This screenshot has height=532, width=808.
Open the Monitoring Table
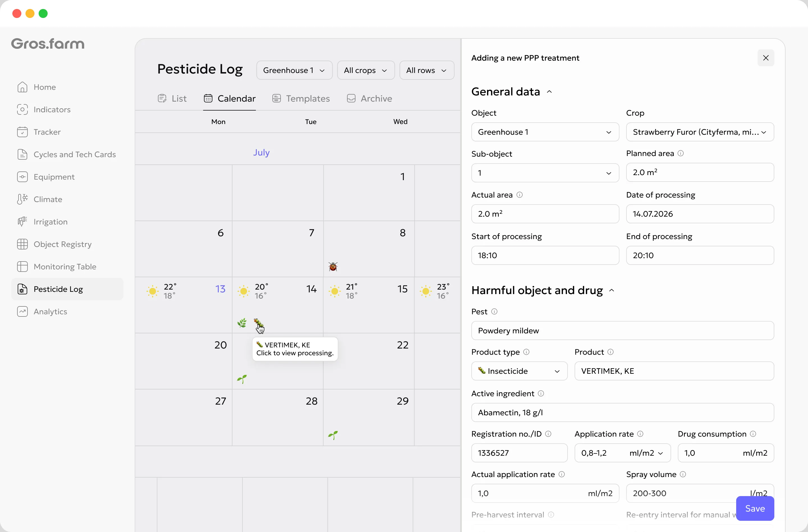(x=57, y=267)
